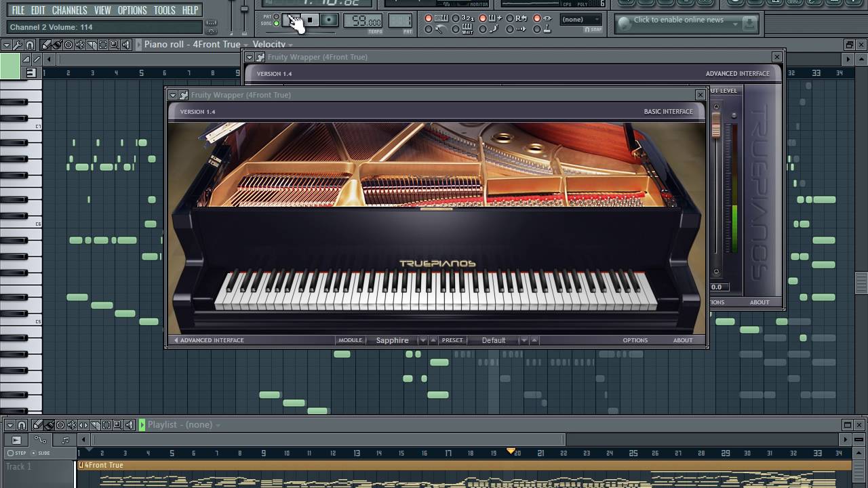Select the playlist Draw pencil tool
This screenshot has width=868, height=488.
(37, 425)
